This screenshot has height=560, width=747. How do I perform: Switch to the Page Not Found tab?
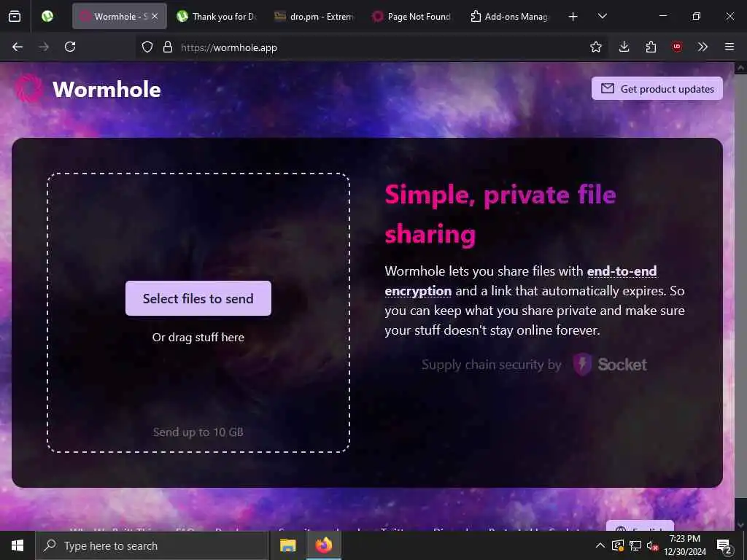(411, 17)
